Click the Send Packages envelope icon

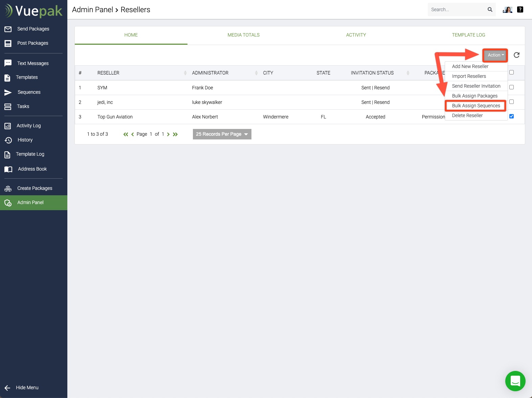[x=8, y=29]
